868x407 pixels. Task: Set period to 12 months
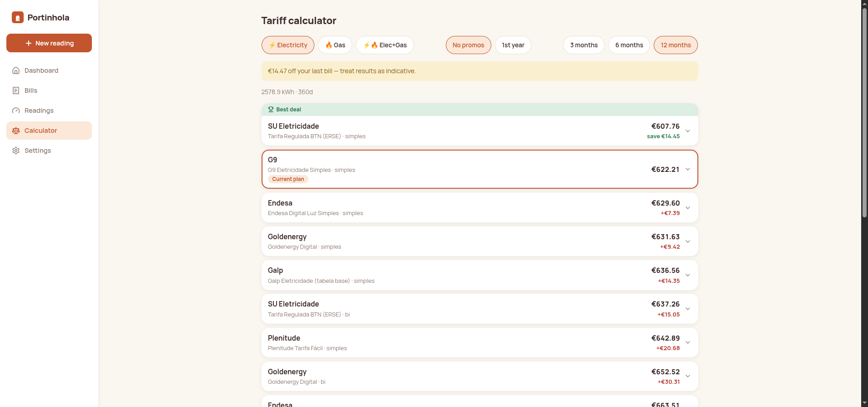[x=676, y=45]
